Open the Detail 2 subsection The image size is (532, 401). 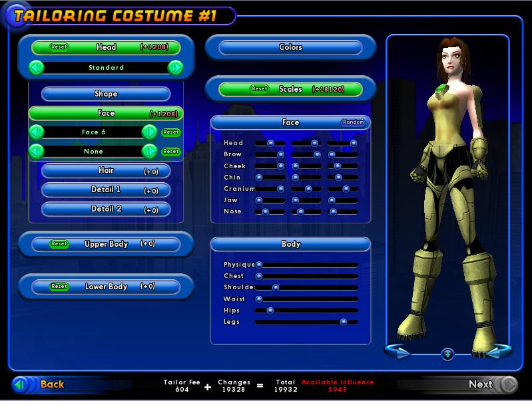point(106,209)
